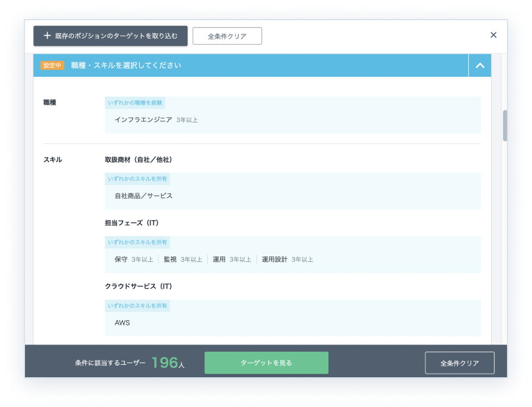532x407 pixels.
Task: Collapse the 職種・スキル section with the chevron
Action: [x=480, y=65]
